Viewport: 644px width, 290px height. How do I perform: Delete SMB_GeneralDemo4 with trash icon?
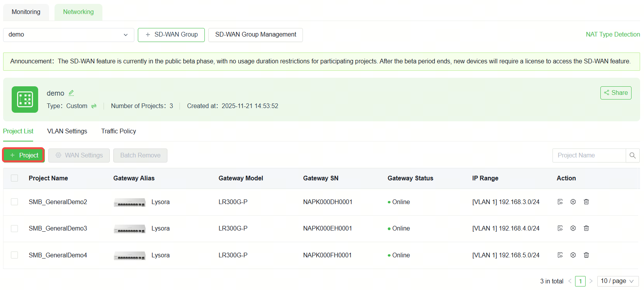tap(586, 255)
